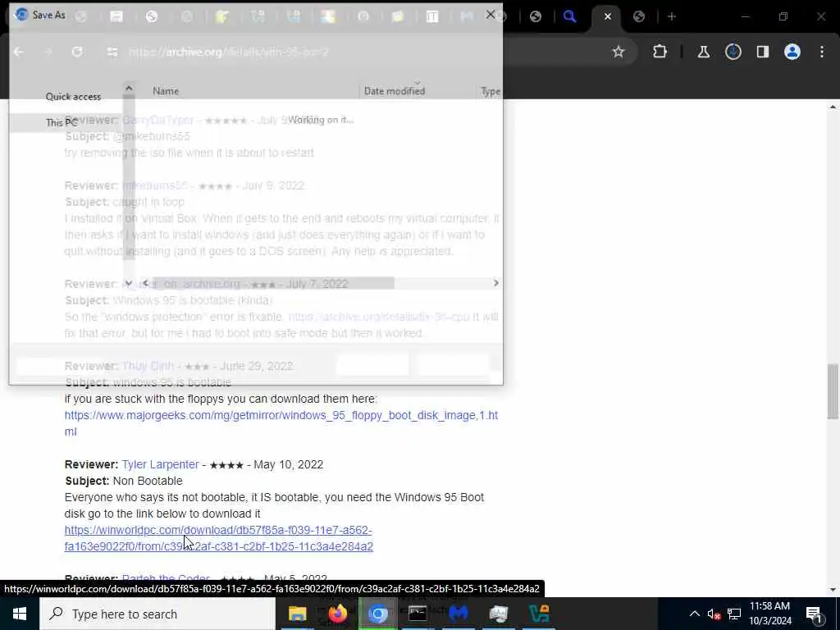Open the Chrome Labs flask icon

tap(703, 52)
